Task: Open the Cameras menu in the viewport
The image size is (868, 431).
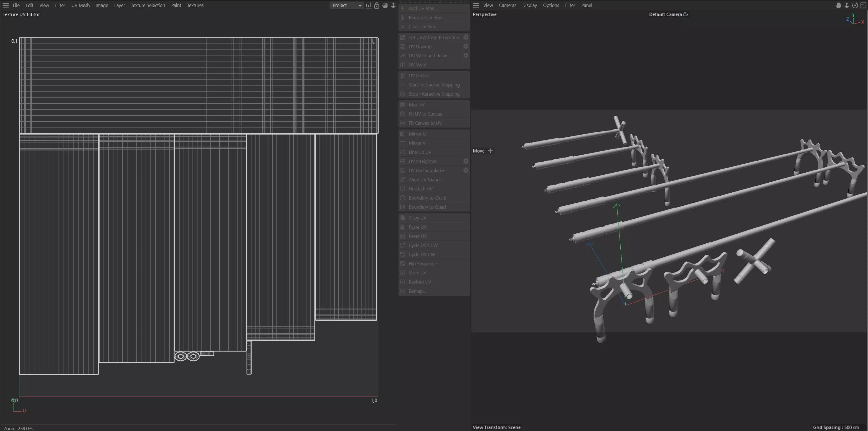Action: tap(507, 5)
